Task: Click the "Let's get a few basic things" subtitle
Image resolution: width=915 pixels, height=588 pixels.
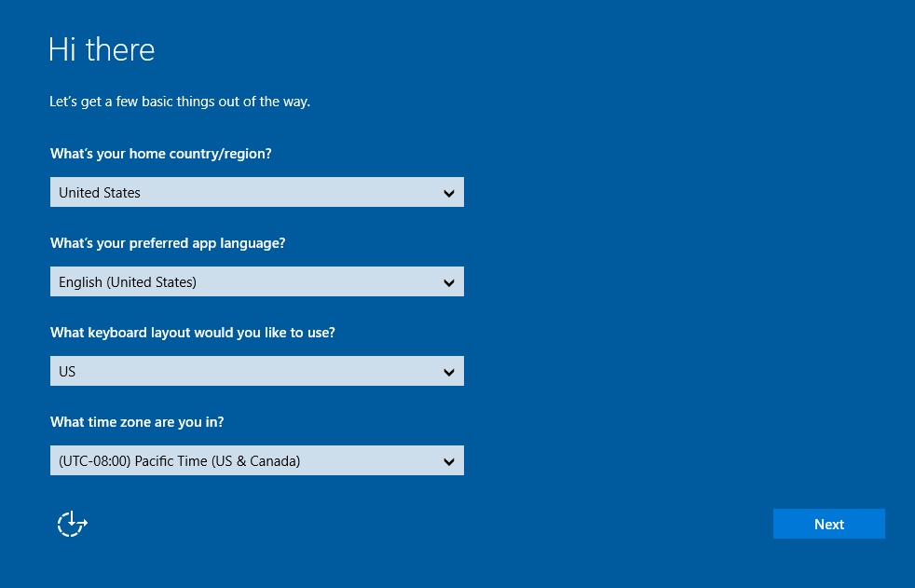Action: [x=180, y=102]
